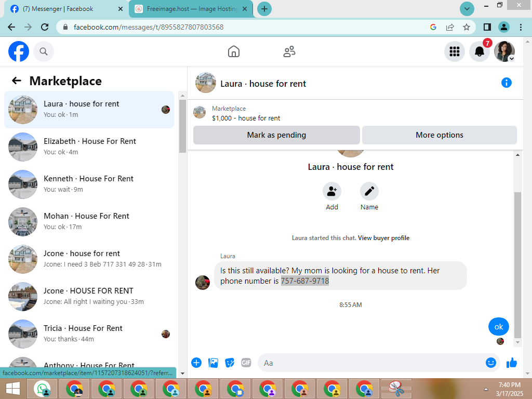The height and width of the screenshot is (399, 532).
Task: Open Friends icon in top bar
Action: pyautogui.click(x=289, y=51)
